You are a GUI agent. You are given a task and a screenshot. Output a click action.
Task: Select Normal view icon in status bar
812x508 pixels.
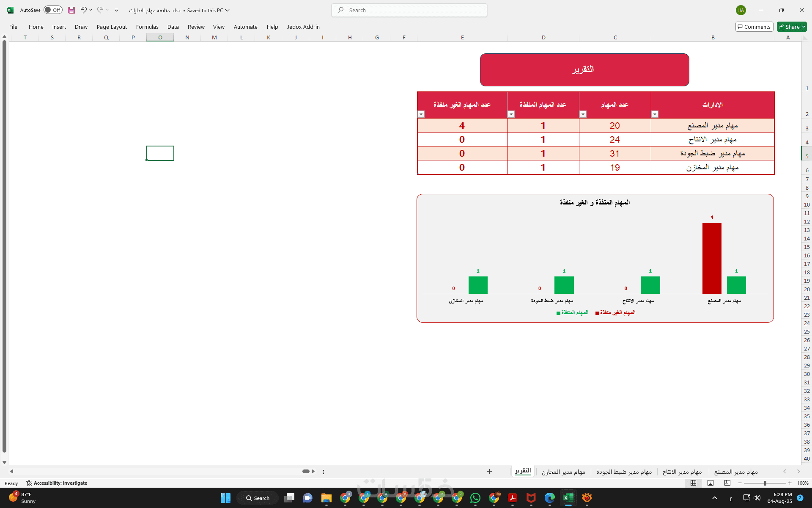pyautogui.click(x=694, y=483)
